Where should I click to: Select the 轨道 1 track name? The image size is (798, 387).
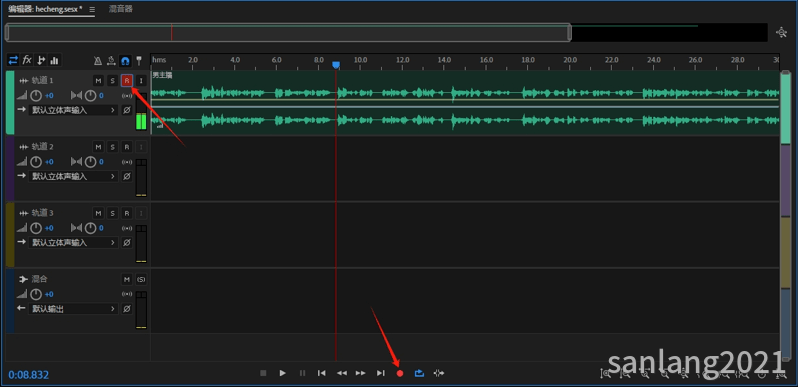[42, 80]
